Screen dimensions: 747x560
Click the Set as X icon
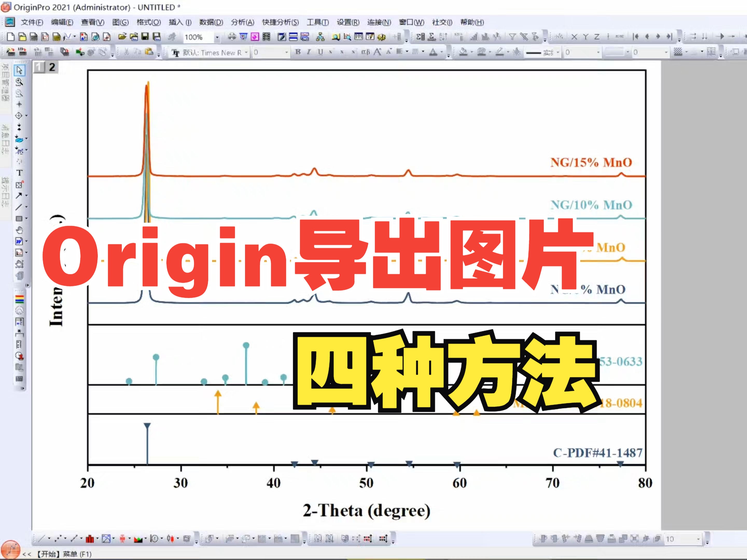(x=574, y=37)
